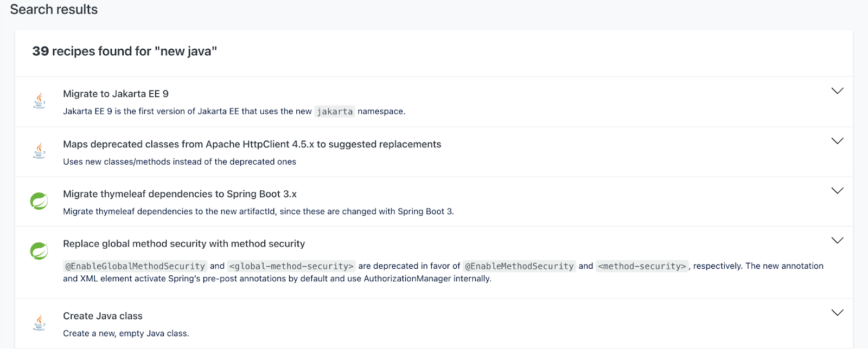Click description Uses new classes/methods instead of deprecated
The image size is (868, 349).
180,161
